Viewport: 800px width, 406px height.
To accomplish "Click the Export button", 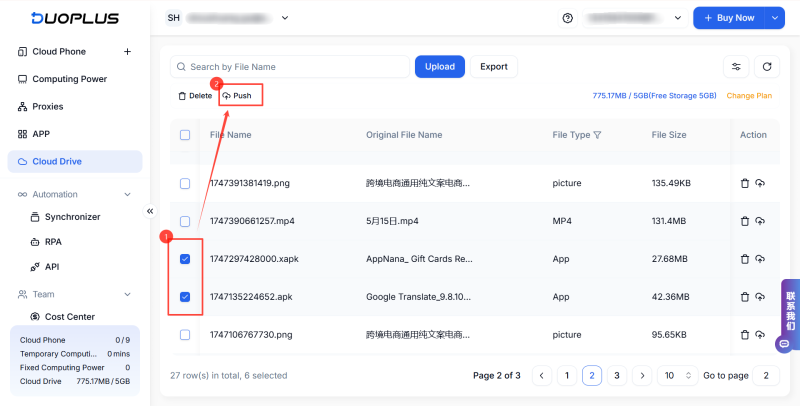I will click(x=494, y=67).
